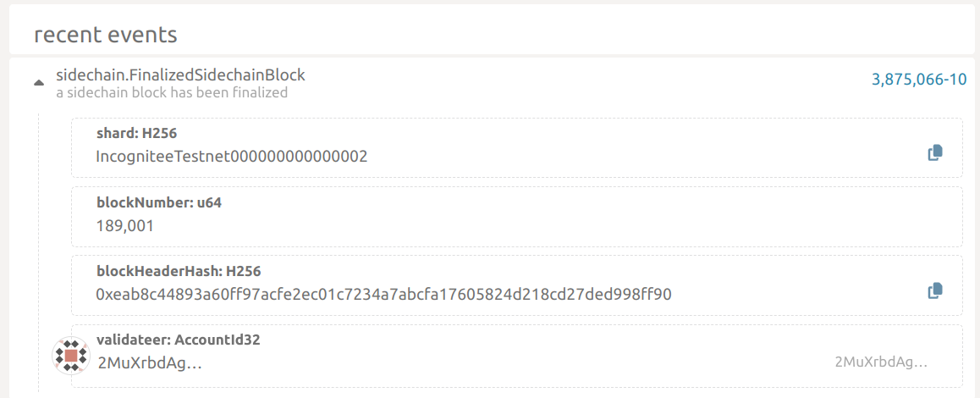This screenshot has height=398, width=980.
Task: Toggle the sidechain.FinalizedSidechainBlock event title
Action: (x=180, y=75)
